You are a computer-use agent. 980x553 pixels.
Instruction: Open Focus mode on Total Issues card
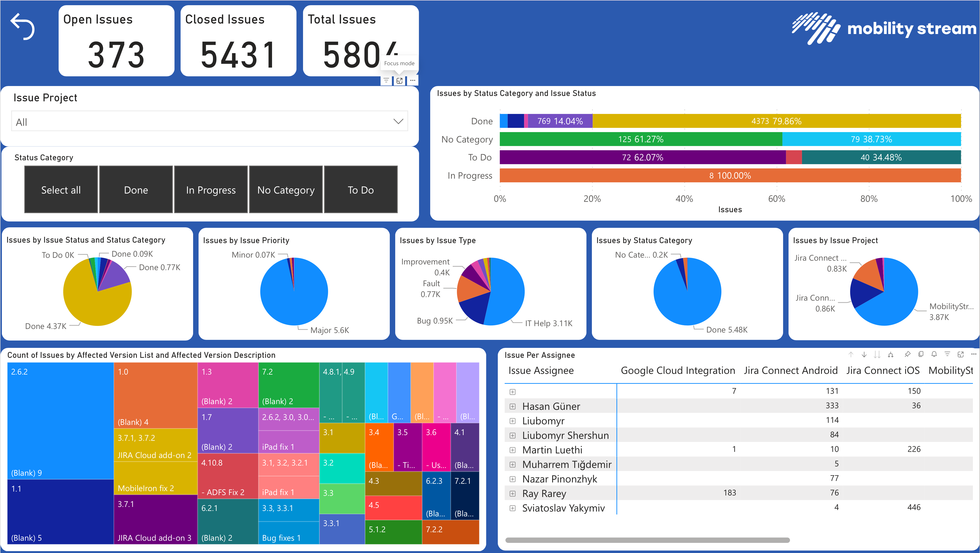pyautogui.click(x=399, y=80)
